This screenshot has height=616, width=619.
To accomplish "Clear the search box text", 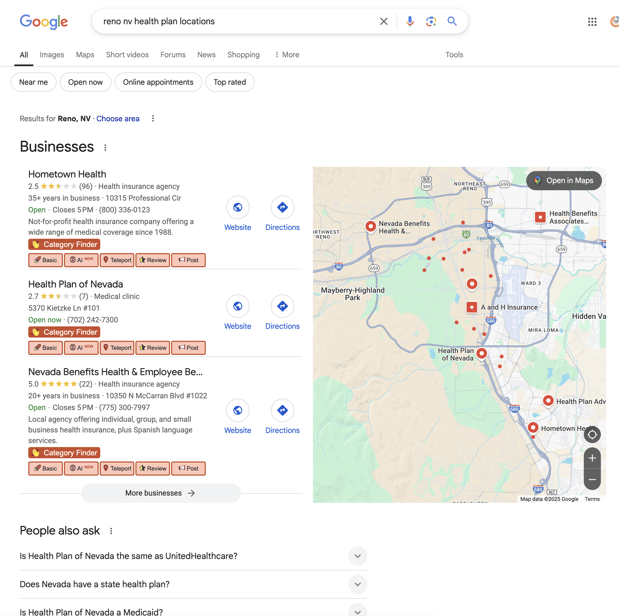I will tap(383, 21).
